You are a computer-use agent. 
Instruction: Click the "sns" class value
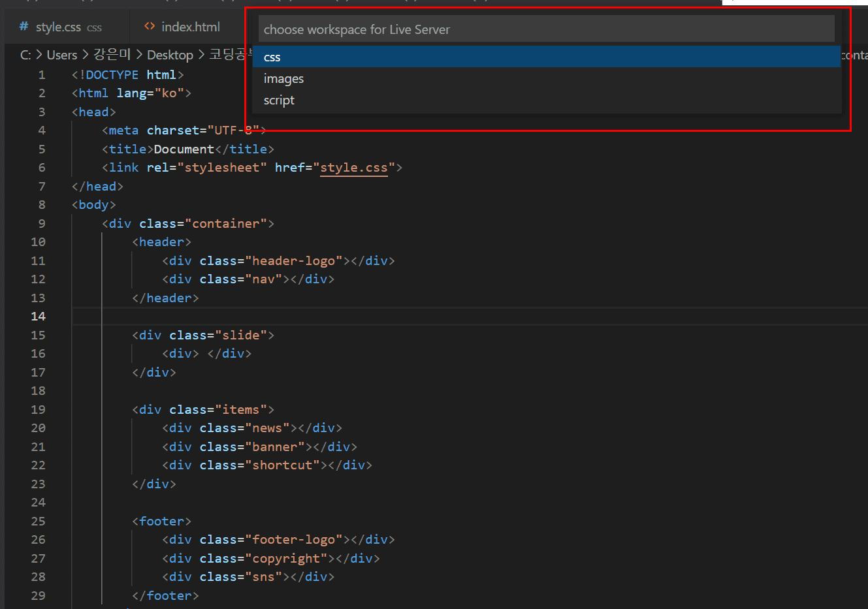(264, 577)
